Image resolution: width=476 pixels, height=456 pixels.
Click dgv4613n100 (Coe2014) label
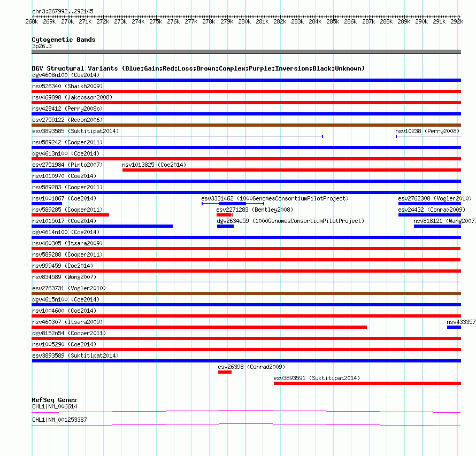[x=66, y=153]
